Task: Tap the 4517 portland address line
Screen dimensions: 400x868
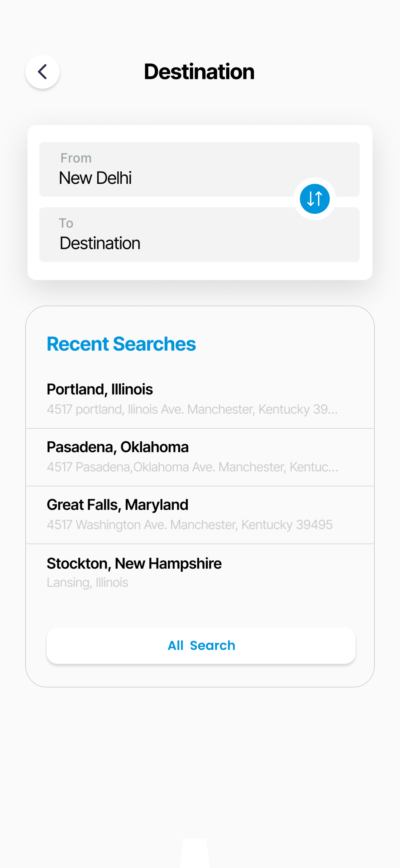Action: pos(192,409)
